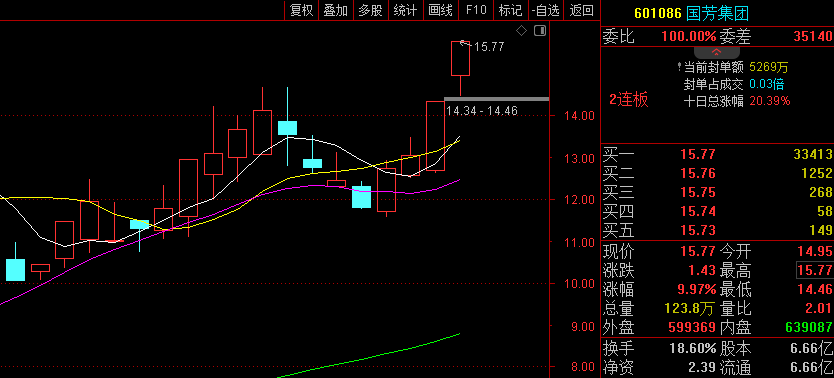Click the 买一 bid price 15.77
Image resolution: width=834 pixels, height=378 pixels.
coord(698,155)
